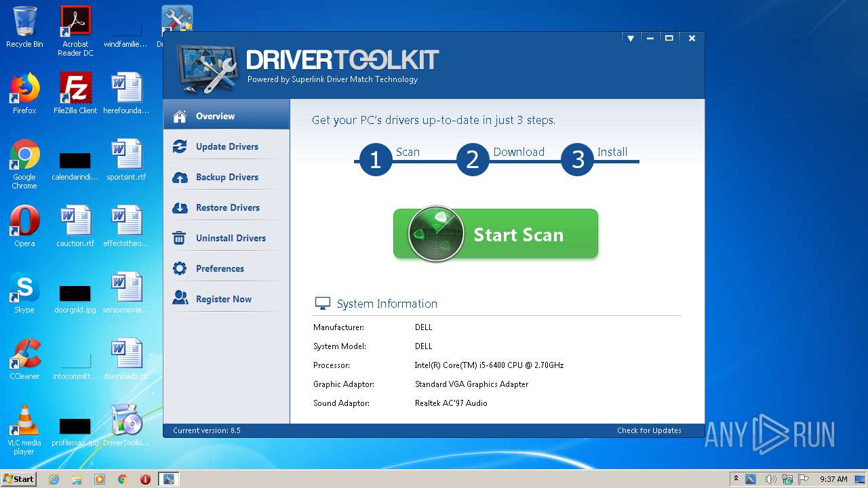The image size is (868, 488).
Task: Click the System Information monitor icon
Action: [x=323, y=304]
